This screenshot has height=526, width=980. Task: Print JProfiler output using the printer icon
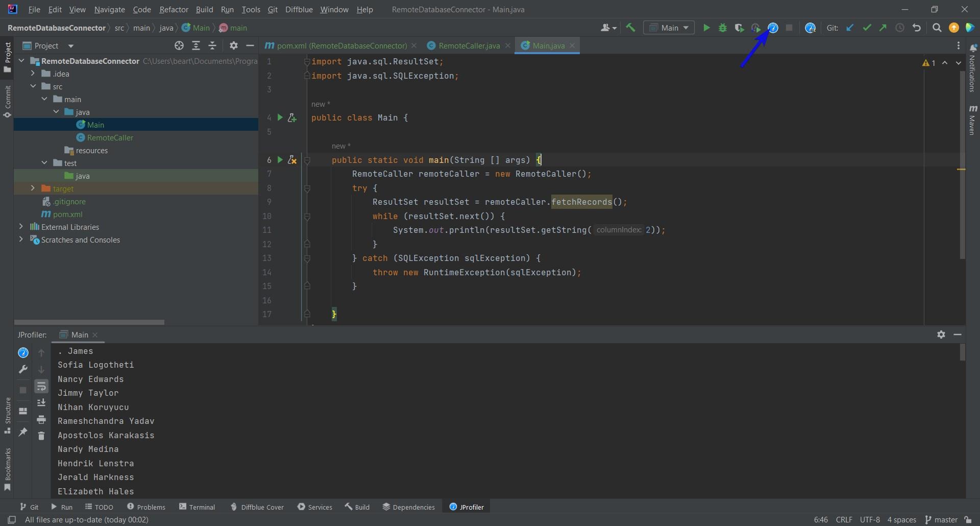pyautogui.click(x=41, y=419)
